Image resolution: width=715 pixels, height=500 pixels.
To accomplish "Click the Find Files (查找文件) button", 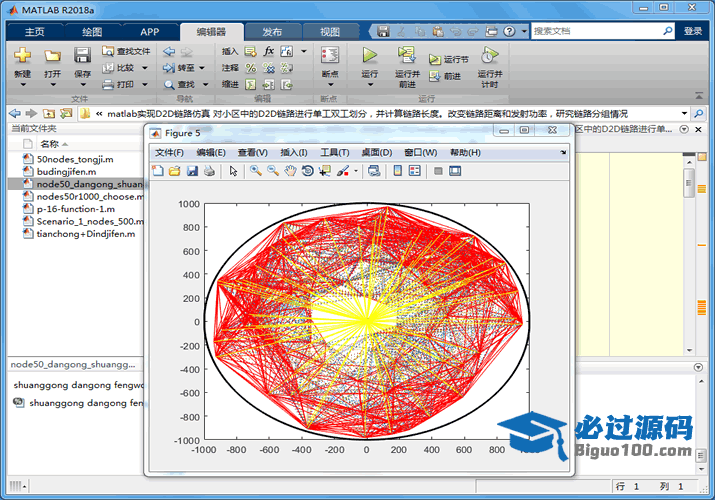I will point(126,51).
